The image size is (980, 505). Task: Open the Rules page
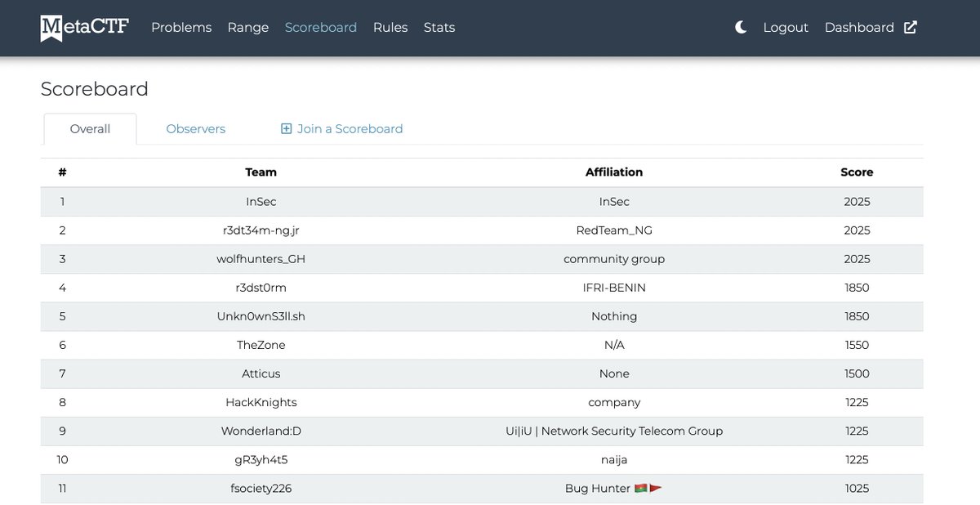(x=390, y=27)
